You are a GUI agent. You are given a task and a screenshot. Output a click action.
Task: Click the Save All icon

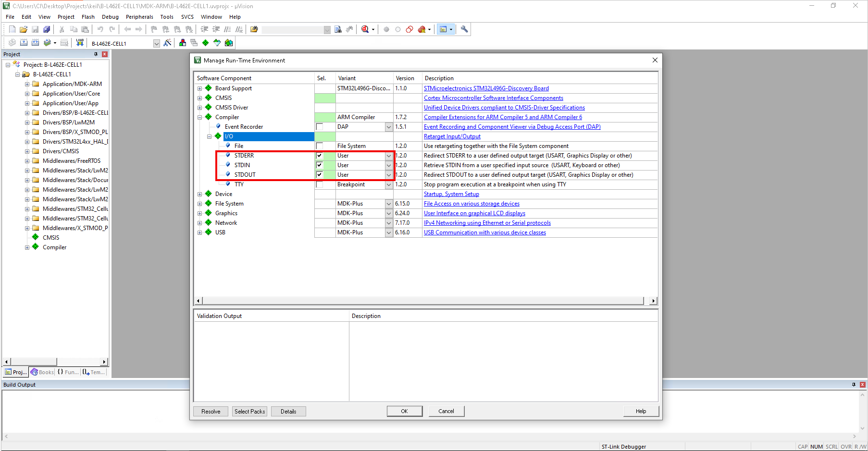[x=47, y=29]
